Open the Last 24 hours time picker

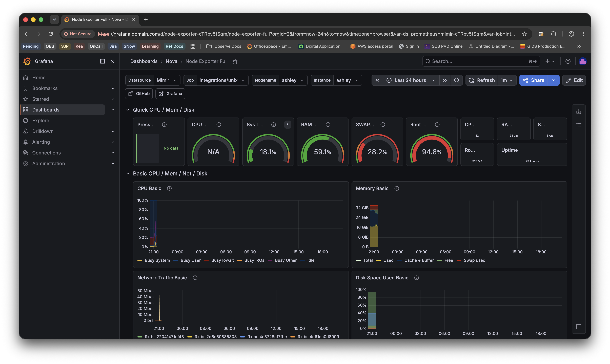[411, 80]
